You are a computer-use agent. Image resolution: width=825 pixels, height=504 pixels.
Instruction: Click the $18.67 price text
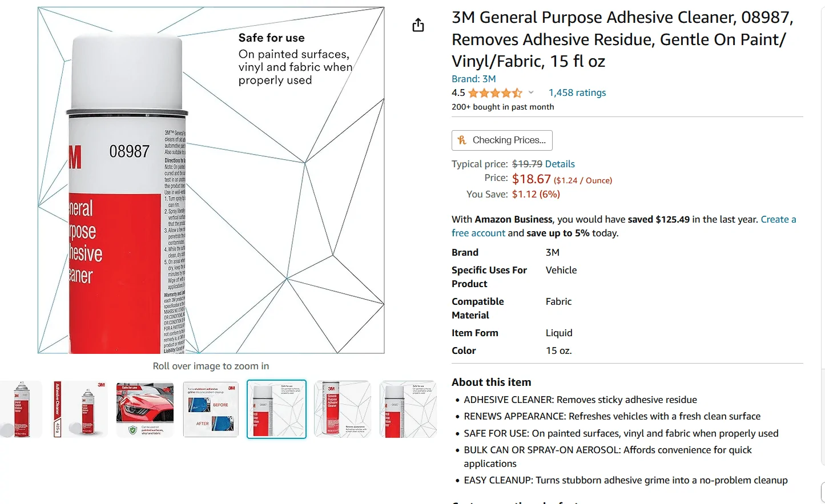[531, 179]
